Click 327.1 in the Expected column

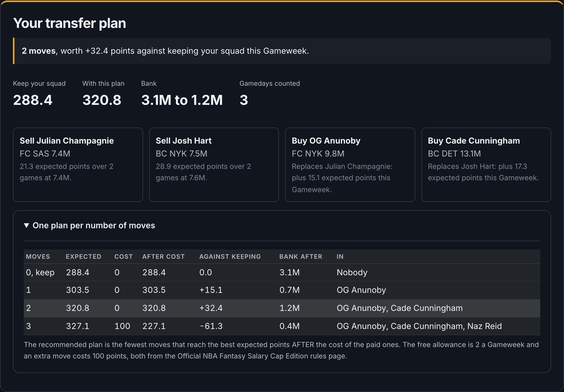click(x=77, y=326)
